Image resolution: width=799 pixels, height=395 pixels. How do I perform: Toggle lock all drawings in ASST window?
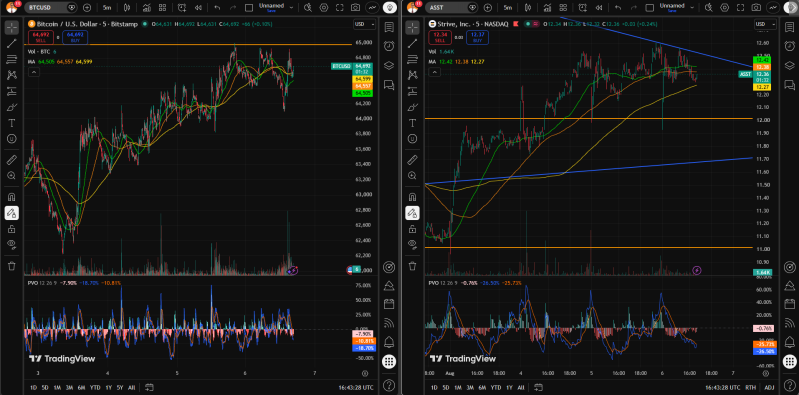pos(412,229)
